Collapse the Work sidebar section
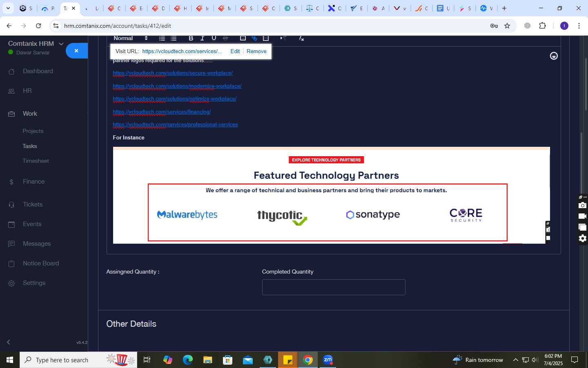 (x=30, y=114)
